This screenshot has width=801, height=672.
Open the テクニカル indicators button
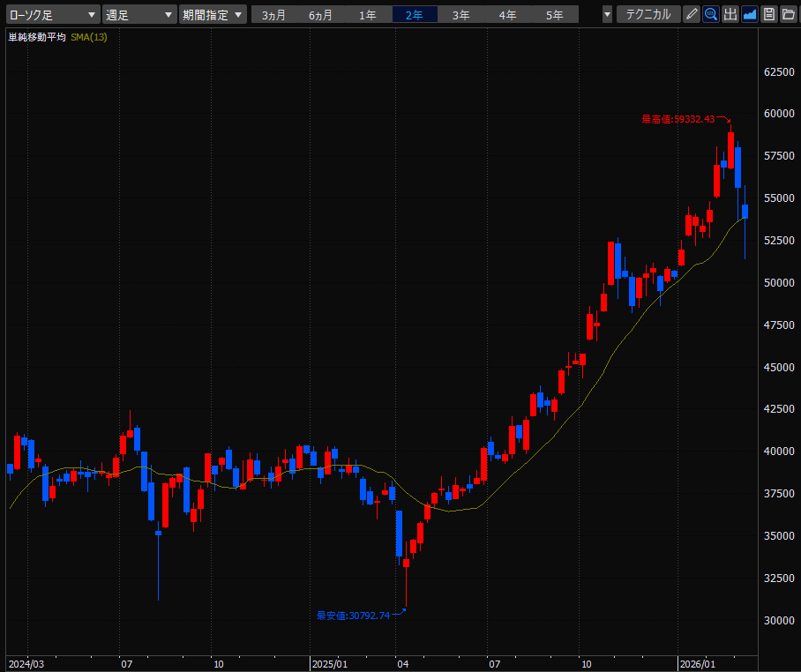648,14
